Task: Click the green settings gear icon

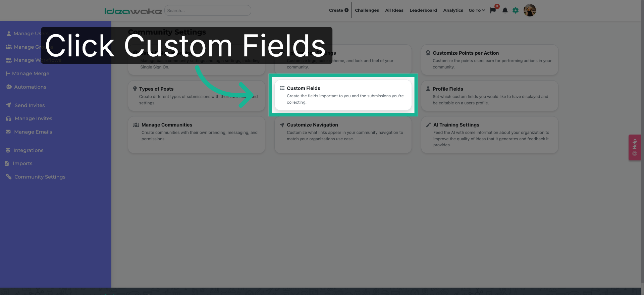Action: click(x=516, y=10)
